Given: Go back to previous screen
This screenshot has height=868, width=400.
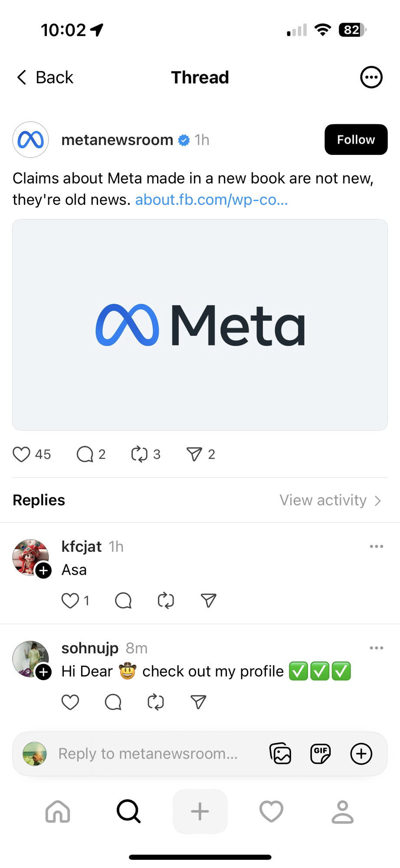Looking at the screenshot, I should (45, 77).
